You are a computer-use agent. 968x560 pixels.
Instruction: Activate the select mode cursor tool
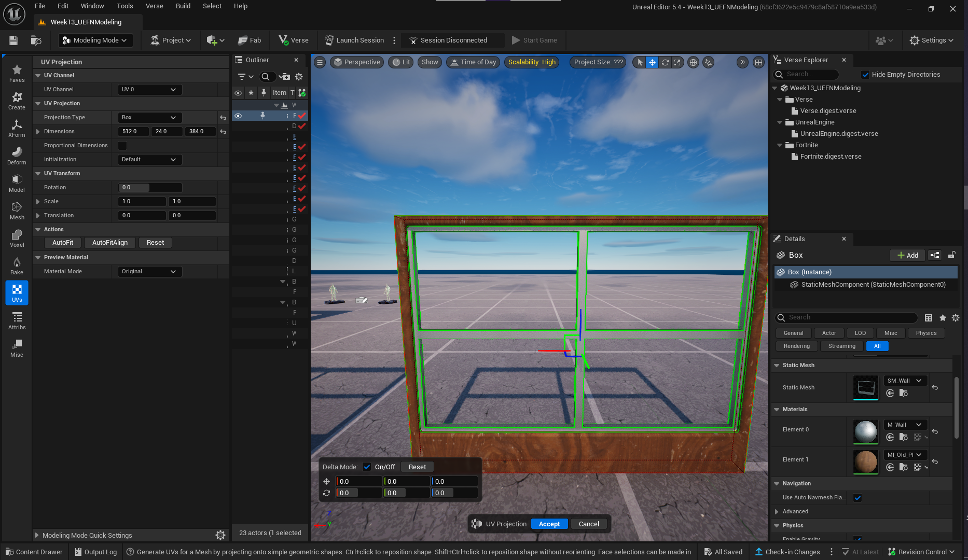pyautogui.click(x=640, y=62)
